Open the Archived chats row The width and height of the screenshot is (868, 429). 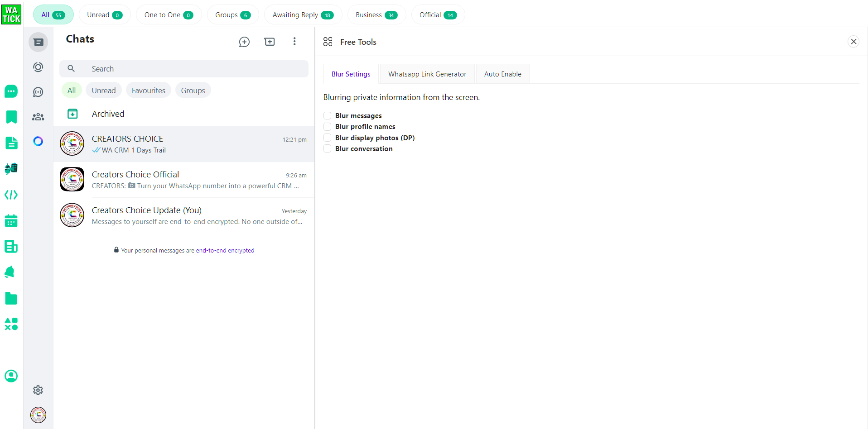coord(184,114)
